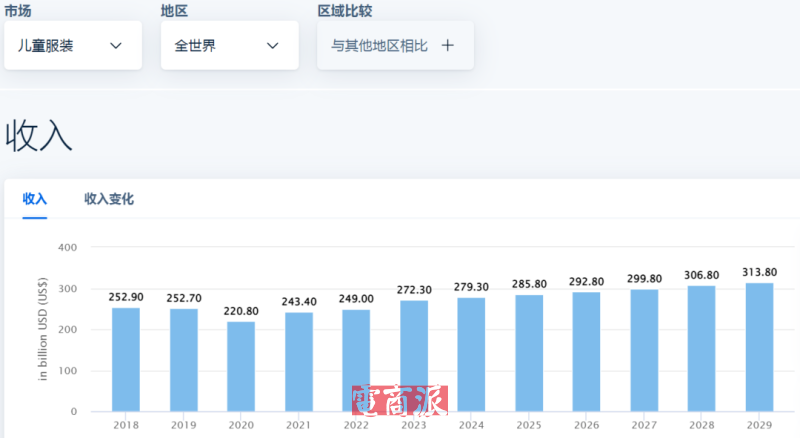The width and height of the screenshot is (800, 438).
Task: Click the tallest bar for 2029
Action: (760, 347)
